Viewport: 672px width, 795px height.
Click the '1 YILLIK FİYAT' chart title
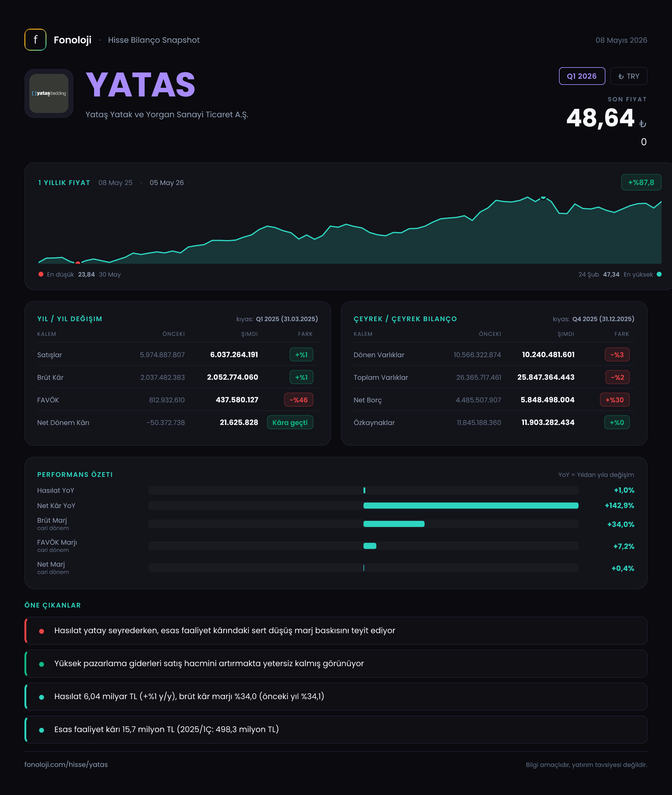(x=64, y=183)
